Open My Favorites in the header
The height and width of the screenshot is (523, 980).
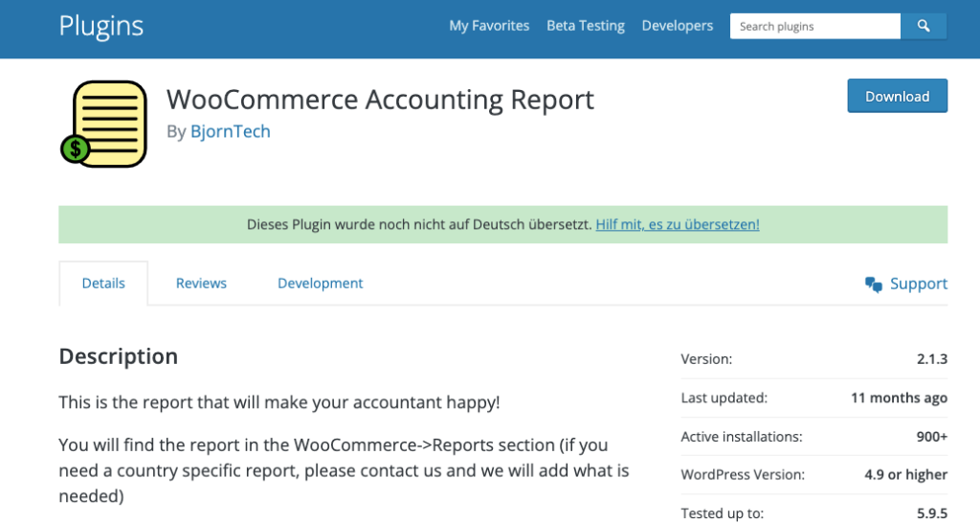[489, 26]
